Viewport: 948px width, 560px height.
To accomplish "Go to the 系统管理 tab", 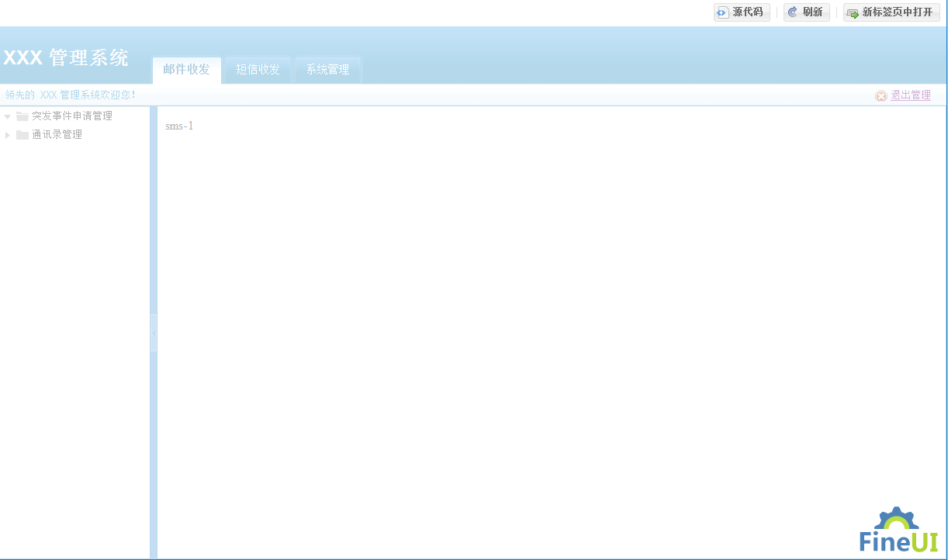I will 327,70.
